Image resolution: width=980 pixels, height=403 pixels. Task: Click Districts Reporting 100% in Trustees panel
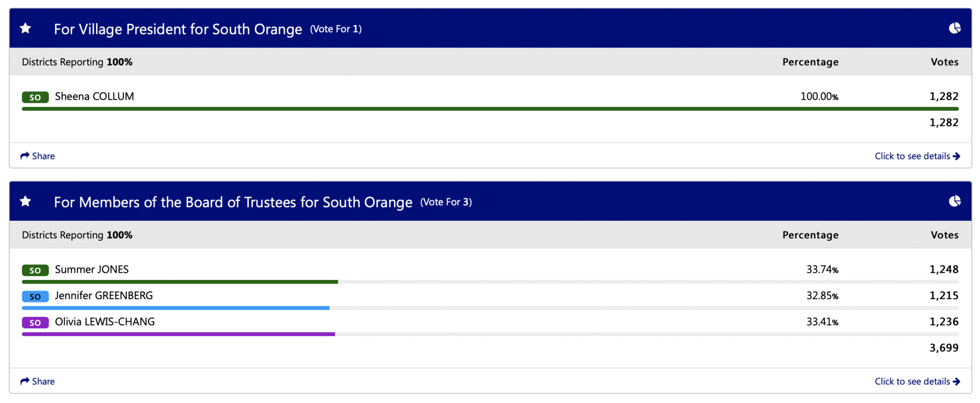(x=77, y=235)
